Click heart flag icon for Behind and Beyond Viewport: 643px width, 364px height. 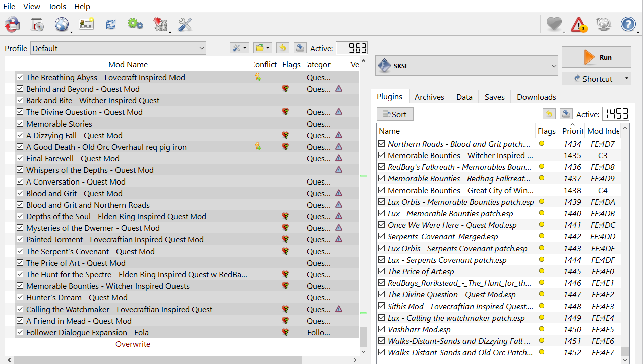285,89
